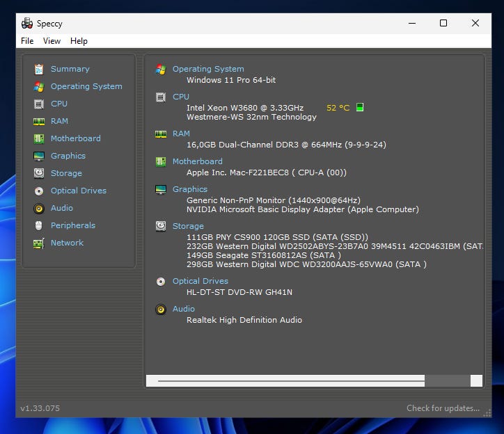Viewport: 504px width, 434px height.
Task: Click the Check for updates link
Action: point(443,408)
